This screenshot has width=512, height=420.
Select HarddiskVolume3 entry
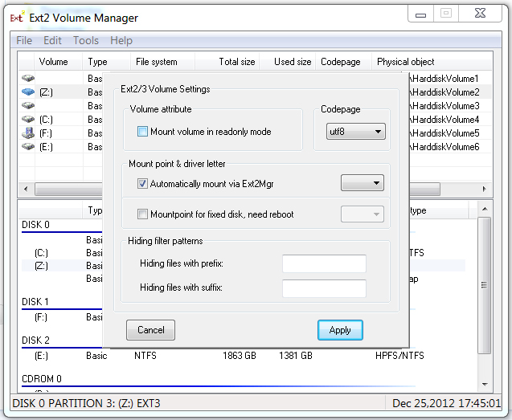[x=444, y=106]
